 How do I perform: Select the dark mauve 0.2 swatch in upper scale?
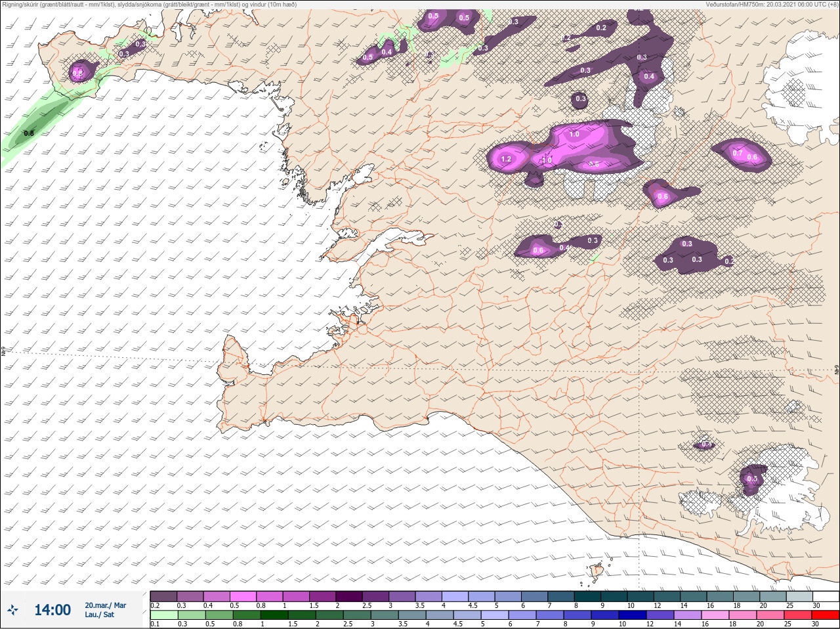[163, 596]
